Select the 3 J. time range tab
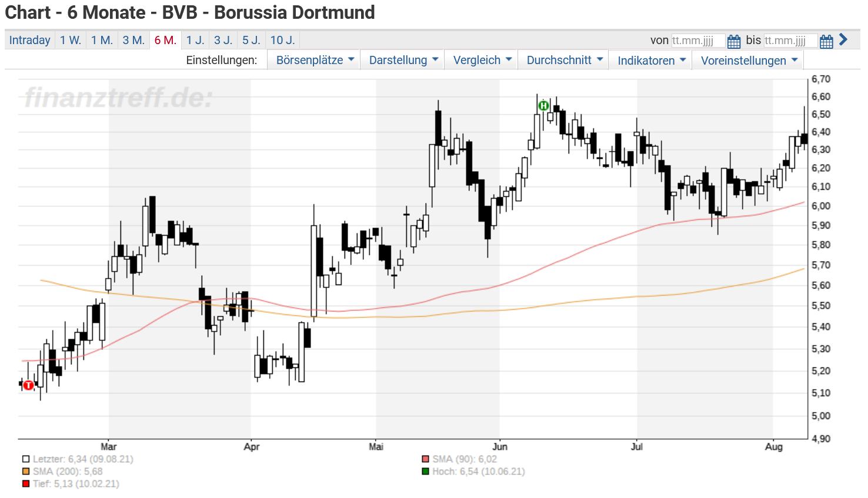868x498 pixels. pos(223,40)
